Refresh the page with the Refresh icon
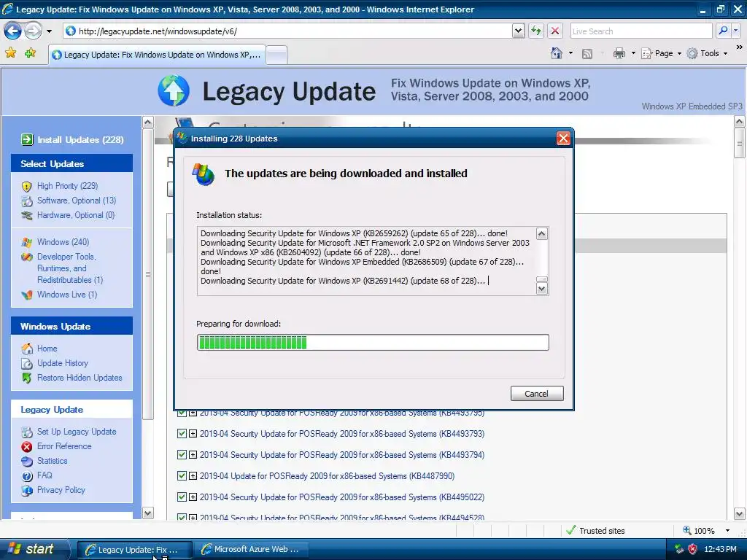 [536, 31]
